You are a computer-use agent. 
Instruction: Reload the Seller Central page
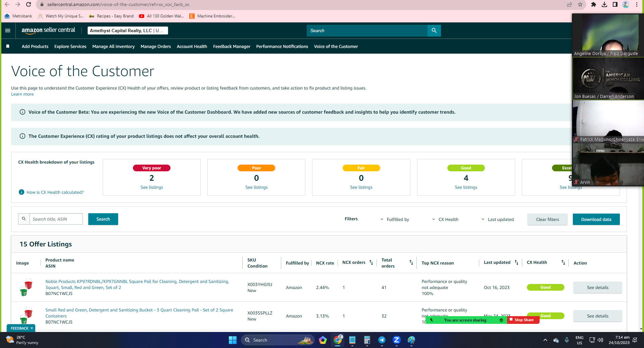click(29, 4)
